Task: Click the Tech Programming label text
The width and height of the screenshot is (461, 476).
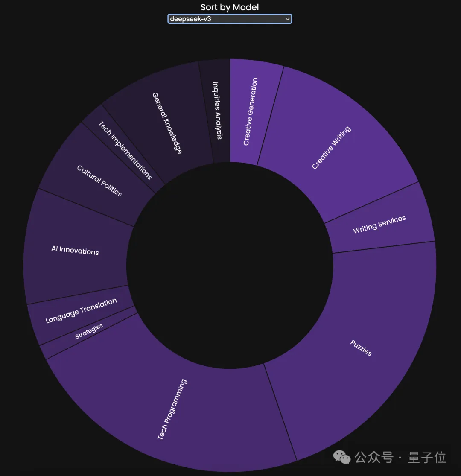Action: pyautogui.click(x=172, y=409)
